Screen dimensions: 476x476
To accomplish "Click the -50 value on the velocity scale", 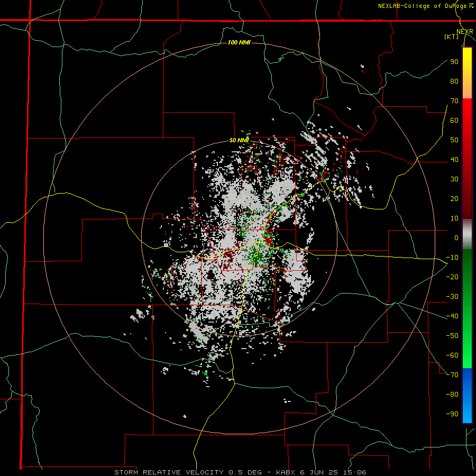I will tap(452, 336).
